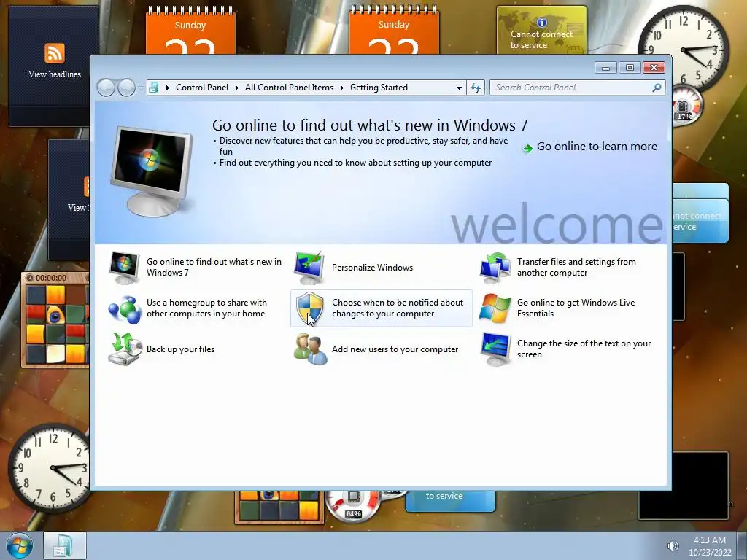Viewport: 747px width, 560px height.
Task: Click the right orange Sunday calendar gadget
Action: (x=393, y=30)
